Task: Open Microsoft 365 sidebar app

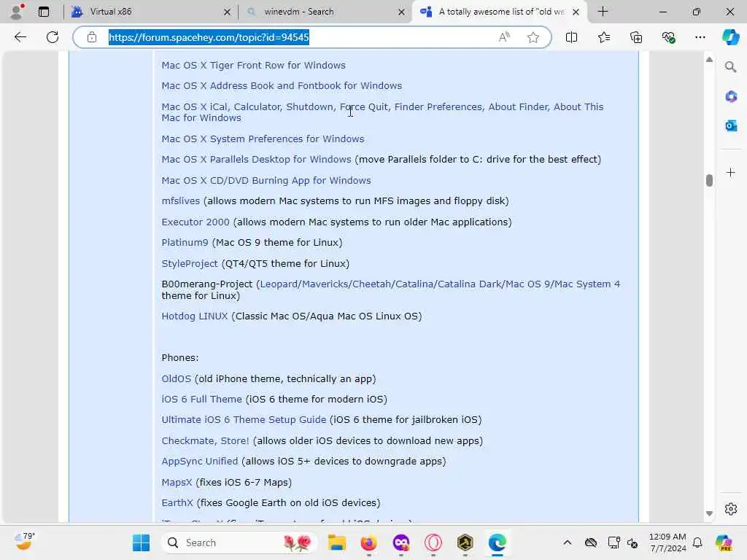Action: pyautogui.click(x=730, y=97)
